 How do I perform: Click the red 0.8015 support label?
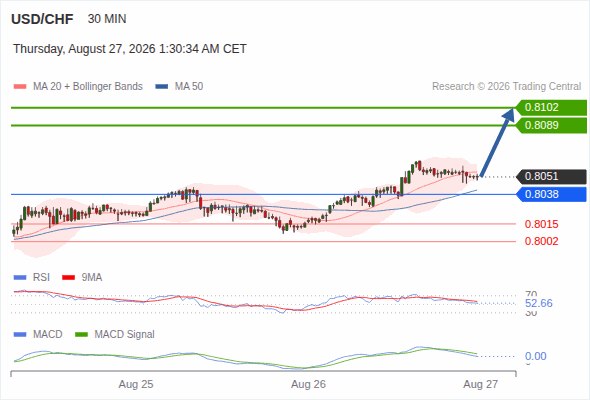click(x=541, y=224)
